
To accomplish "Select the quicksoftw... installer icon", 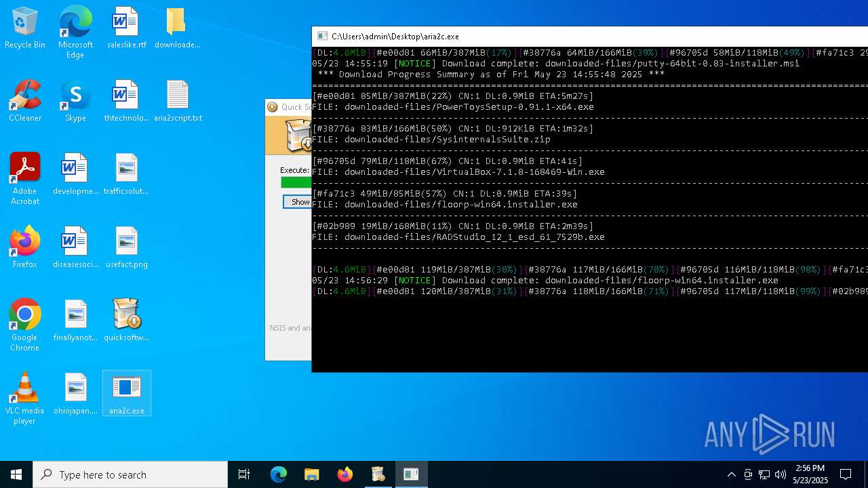I will [x=126, y=321].
